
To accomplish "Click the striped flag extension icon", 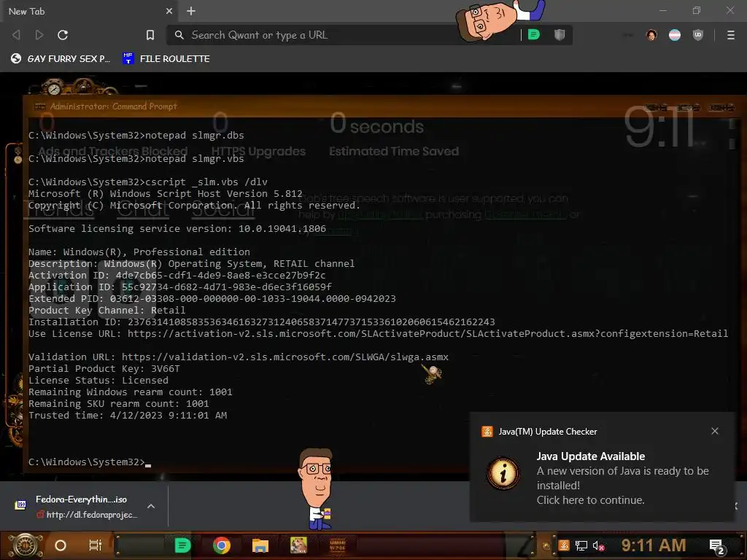I will click(x=675, y=35).
